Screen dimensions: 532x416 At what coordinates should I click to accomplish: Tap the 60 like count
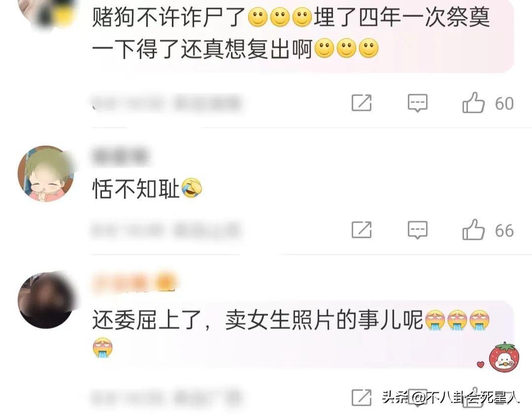point(504,103)
